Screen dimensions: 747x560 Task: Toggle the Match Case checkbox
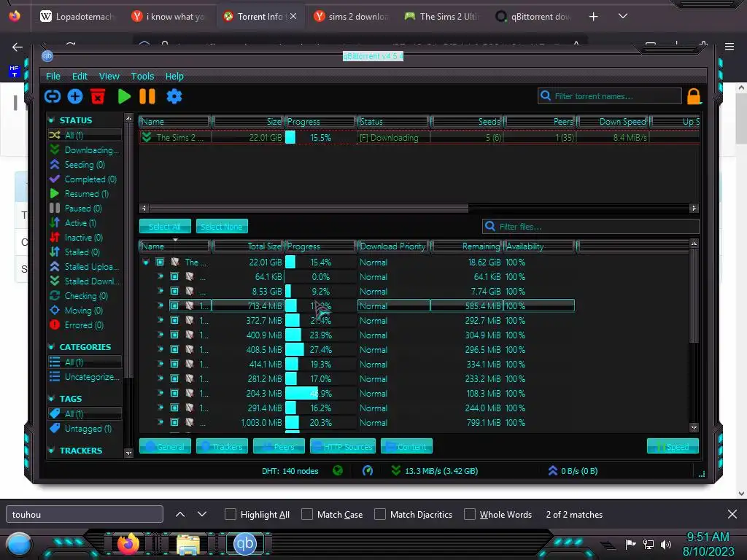tap(307, 514)
